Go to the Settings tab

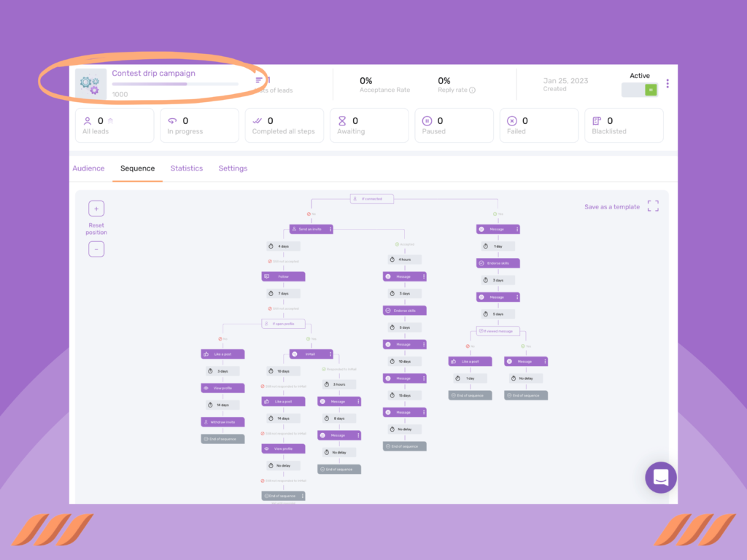[233, 168]
